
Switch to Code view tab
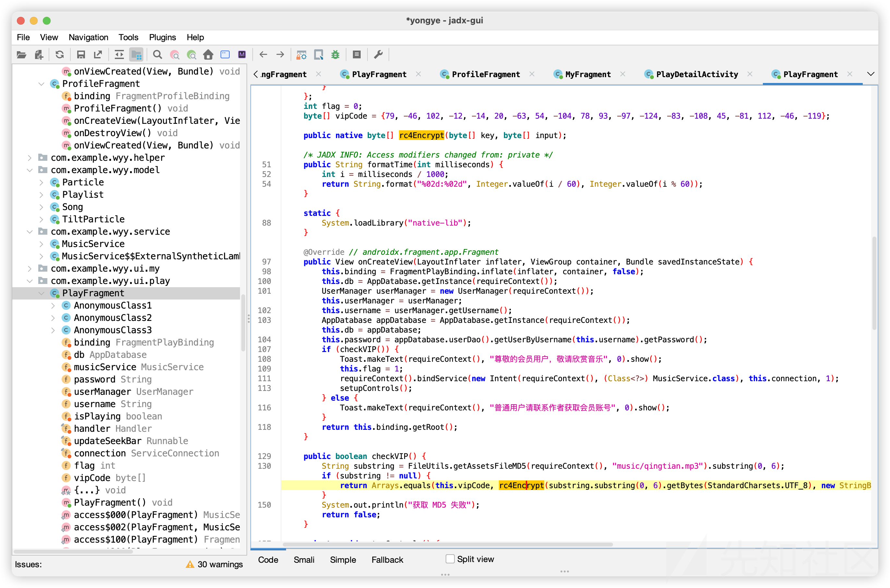click(268, 559)
